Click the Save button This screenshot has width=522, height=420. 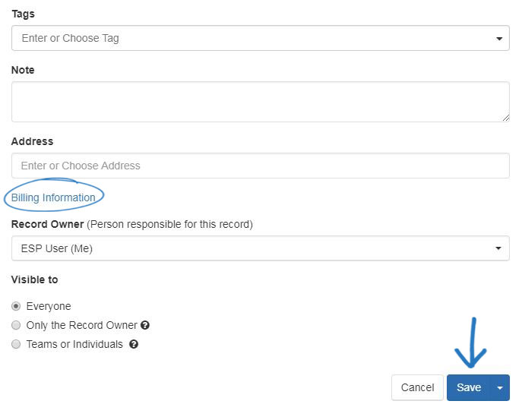pyautogui.click(x=469, y=387)
